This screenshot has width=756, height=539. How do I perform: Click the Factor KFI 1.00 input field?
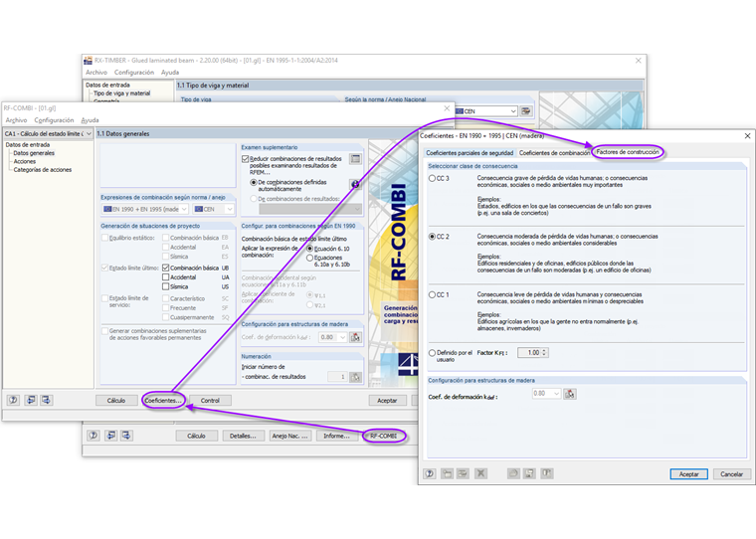pyautogui.click(x=529, y=353)
